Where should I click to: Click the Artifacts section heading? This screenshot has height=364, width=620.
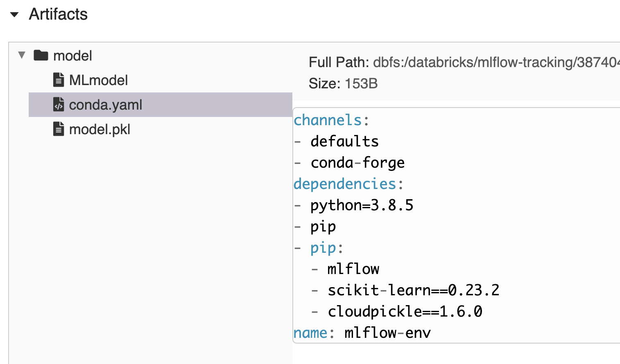pos(58,14)
